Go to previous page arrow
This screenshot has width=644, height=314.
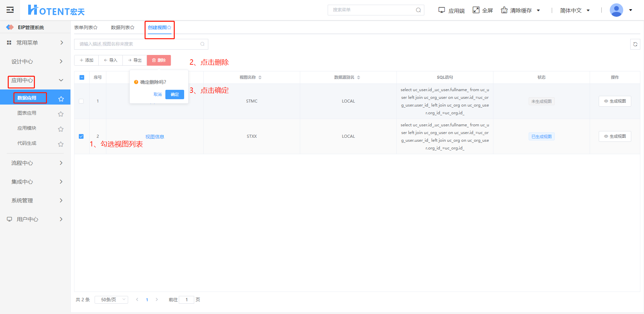137,300
